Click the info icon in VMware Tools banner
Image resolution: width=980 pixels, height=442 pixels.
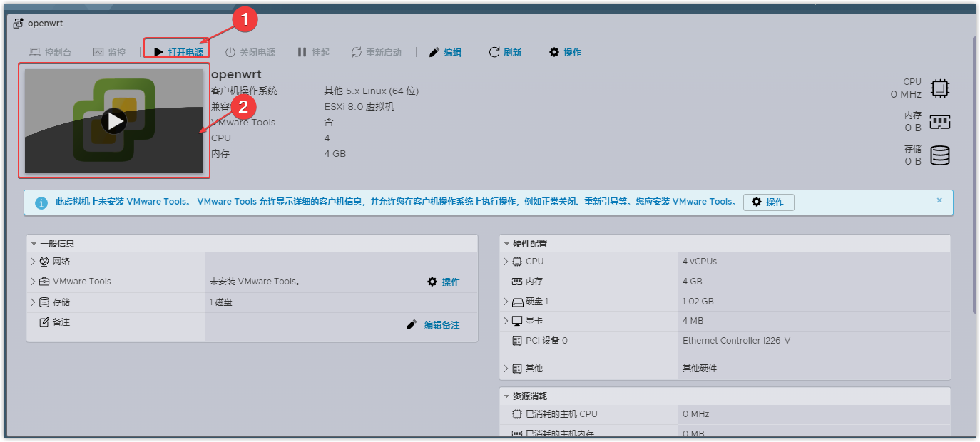41,202
